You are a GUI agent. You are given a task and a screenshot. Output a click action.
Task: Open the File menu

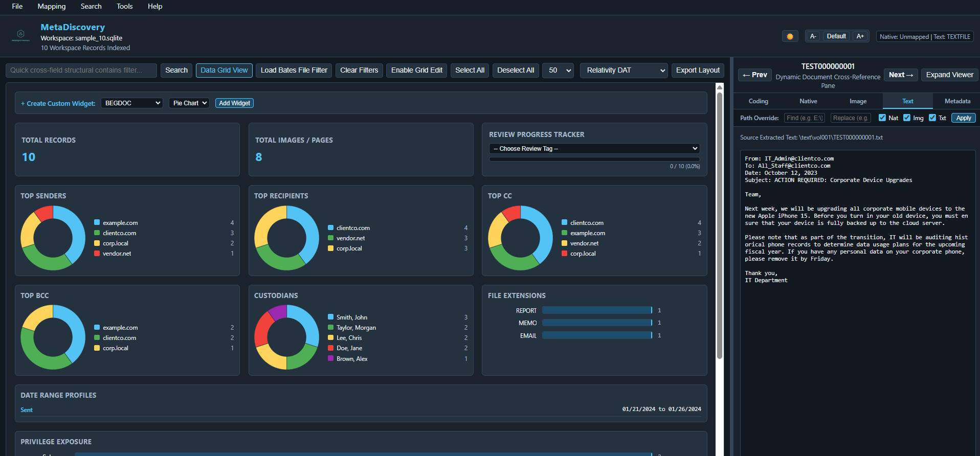click(17, 7)
